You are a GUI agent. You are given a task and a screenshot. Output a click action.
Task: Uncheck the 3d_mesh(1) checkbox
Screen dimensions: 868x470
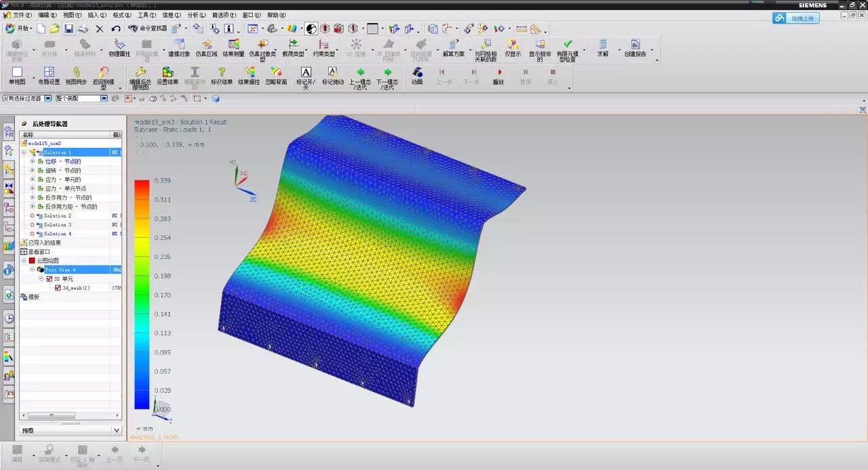(58, 288)
